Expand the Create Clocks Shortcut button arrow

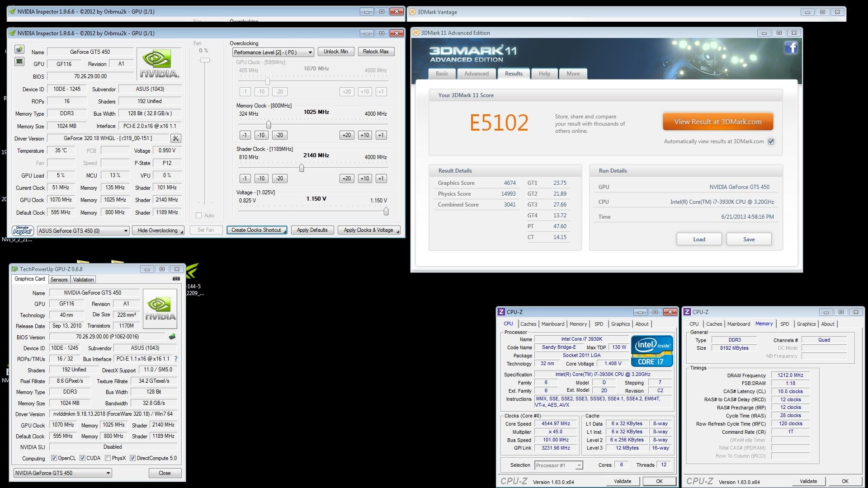[x=285, y=231]
